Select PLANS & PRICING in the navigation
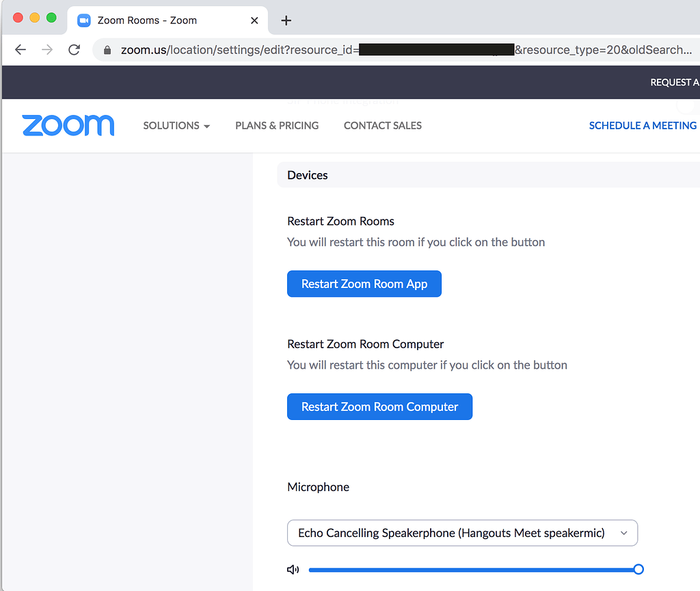 [276, 125]
